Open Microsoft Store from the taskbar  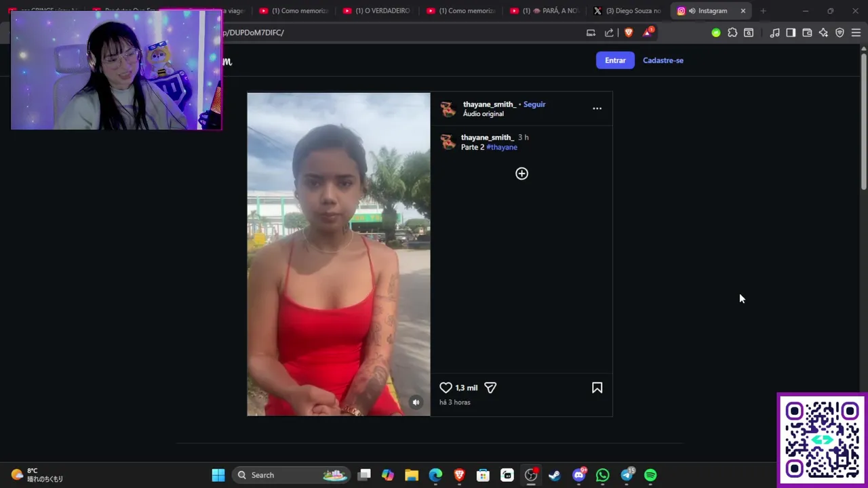click(x=483, y=475)
